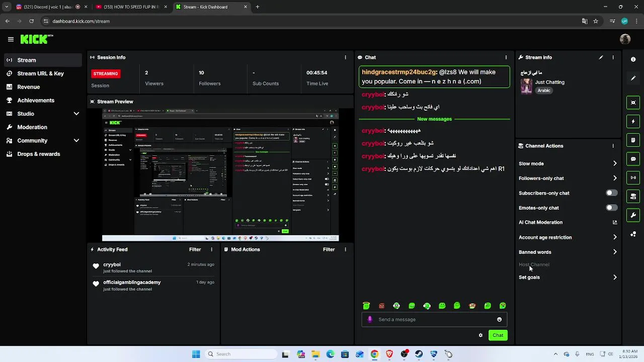The width and height of the screenshot is (644, 362).
Task: Open Session Info three-dot options
Action: [x=345, y=57]
